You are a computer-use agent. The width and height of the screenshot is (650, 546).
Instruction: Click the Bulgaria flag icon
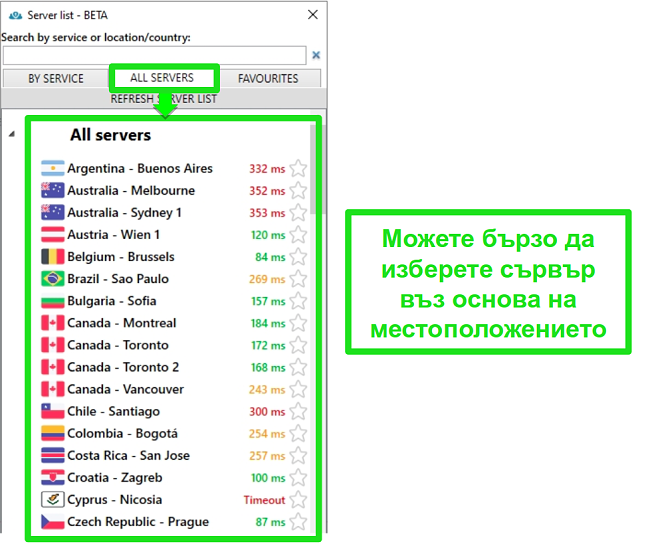[53, 301]
